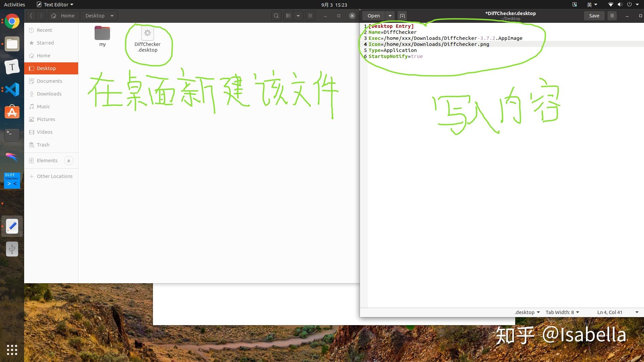Click new document icon in Text Editor
Viewport: 644px width, 362px height.
(x=402, y=16)
